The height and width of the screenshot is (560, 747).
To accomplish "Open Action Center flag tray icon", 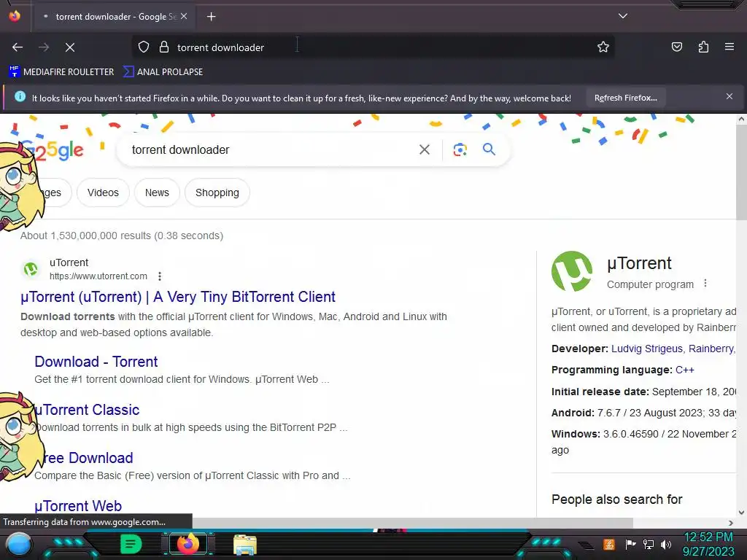I will click(x=631, y=544).
